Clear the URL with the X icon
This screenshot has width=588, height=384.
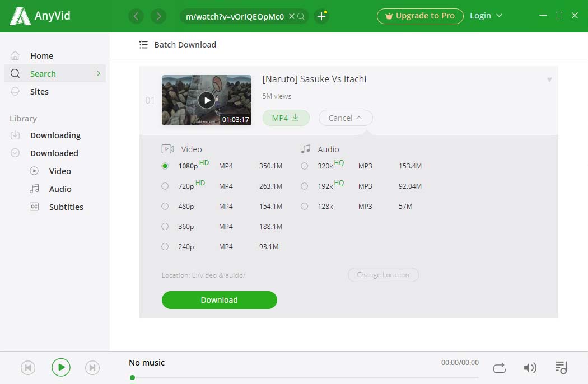(x=291, y=16)
